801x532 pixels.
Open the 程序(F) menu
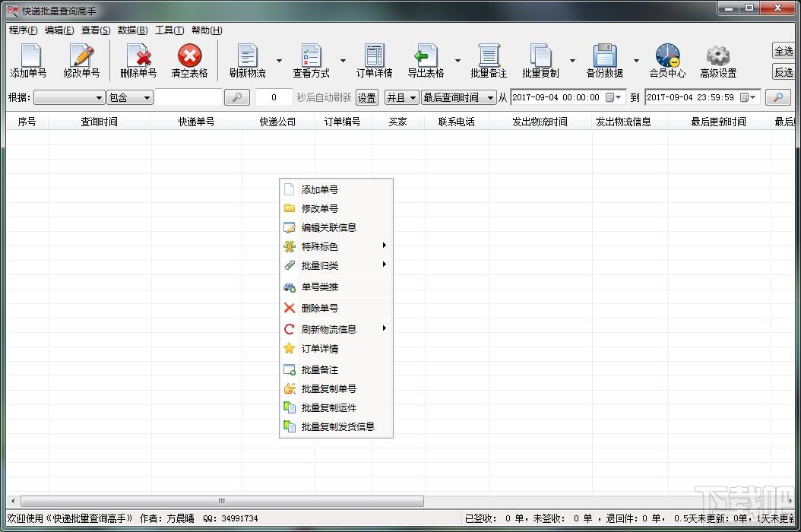23,30
